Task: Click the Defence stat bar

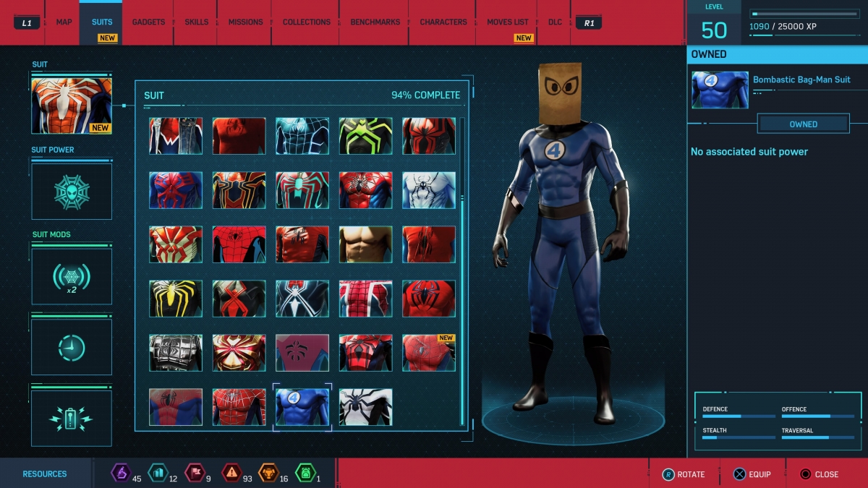Action: 739,416
